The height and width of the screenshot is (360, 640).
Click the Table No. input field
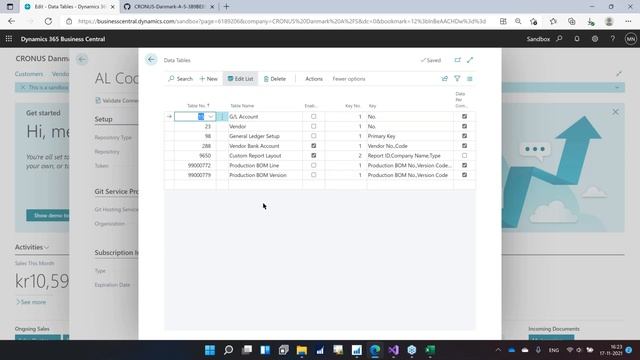point(195,117)
